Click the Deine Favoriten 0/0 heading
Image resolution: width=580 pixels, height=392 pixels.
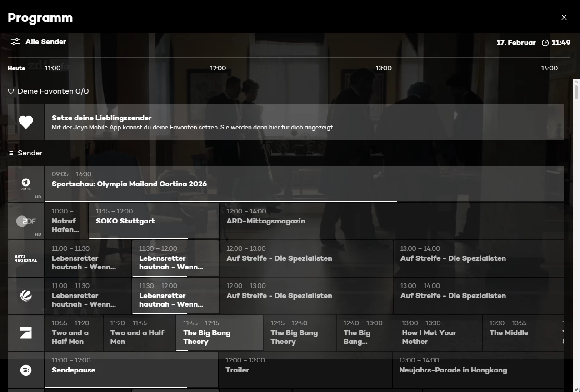53,91
